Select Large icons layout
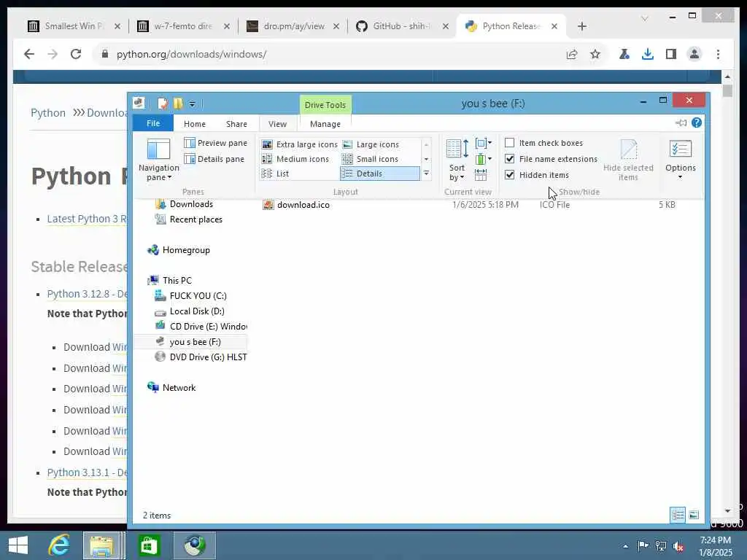Viewport: 747px width, 560px height. coord(371,144)
